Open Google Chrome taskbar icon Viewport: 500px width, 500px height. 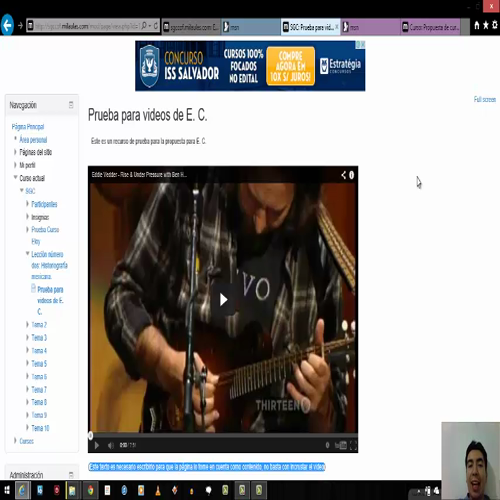(90, 490)
